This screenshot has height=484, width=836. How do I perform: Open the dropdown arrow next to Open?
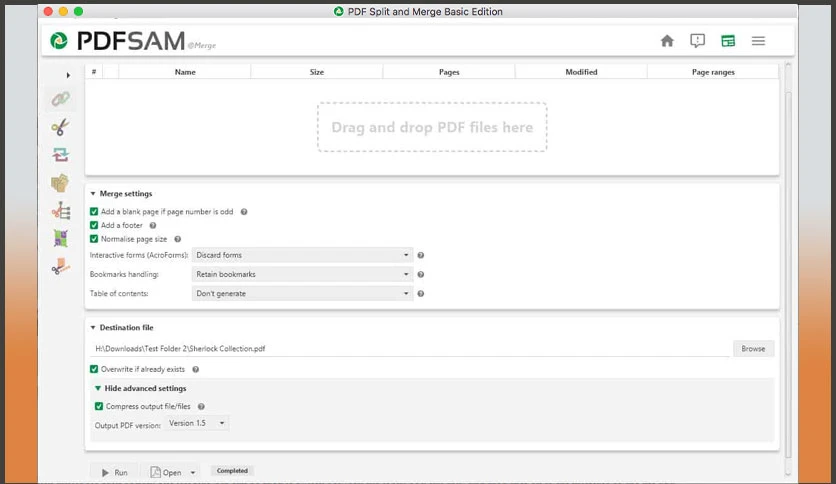192,472
